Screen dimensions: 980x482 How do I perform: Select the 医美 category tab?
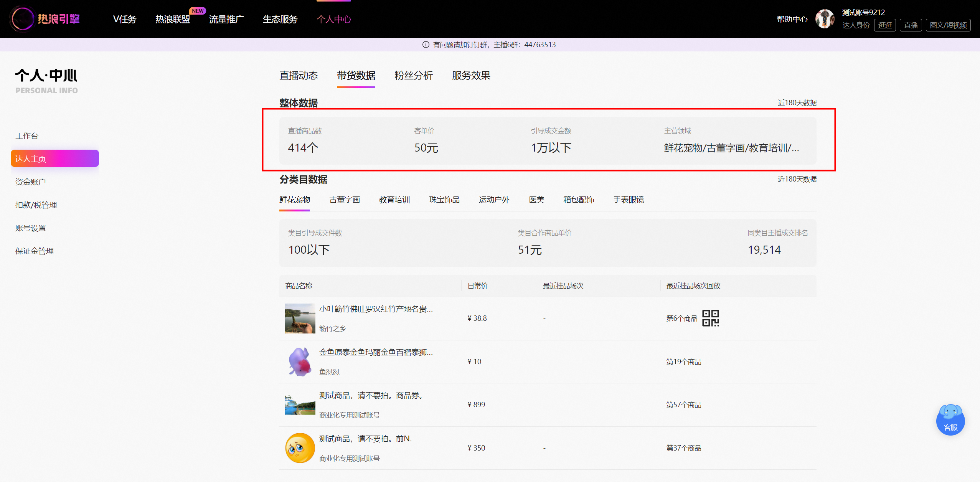coord(536,200)
